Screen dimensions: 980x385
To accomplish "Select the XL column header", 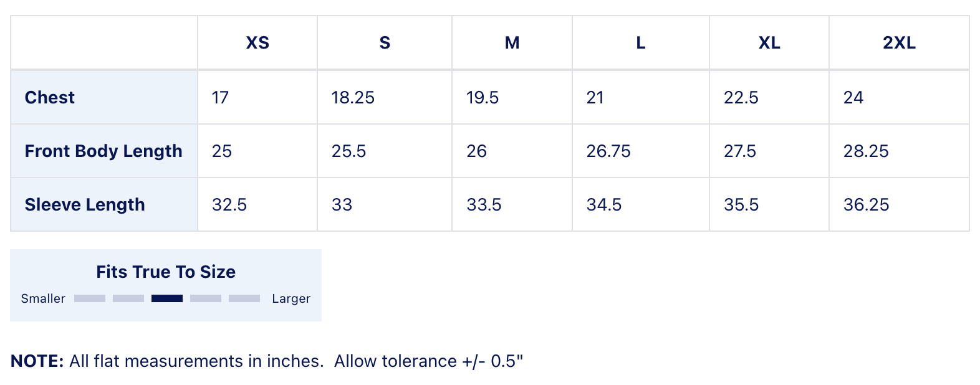I will pos(769,43).
